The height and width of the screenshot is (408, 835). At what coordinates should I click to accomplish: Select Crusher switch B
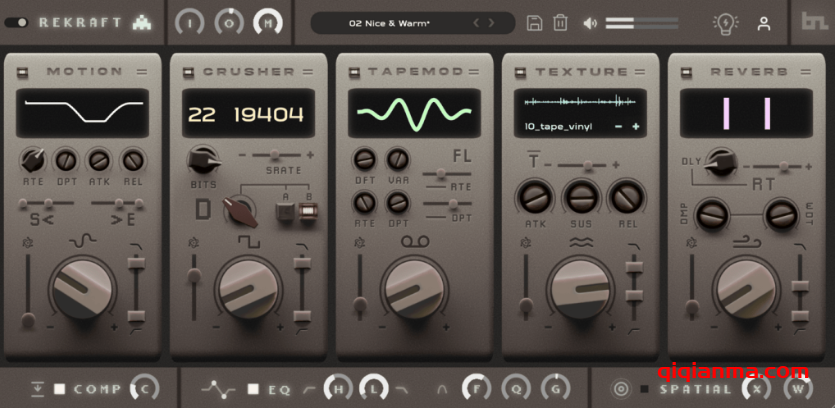click(x=308, y=211)
